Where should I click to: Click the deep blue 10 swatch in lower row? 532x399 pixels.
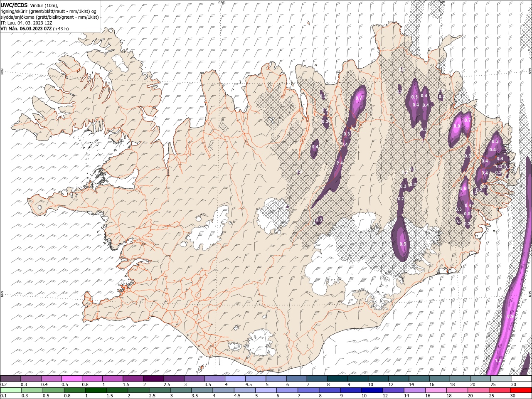(x=372, y=390)
